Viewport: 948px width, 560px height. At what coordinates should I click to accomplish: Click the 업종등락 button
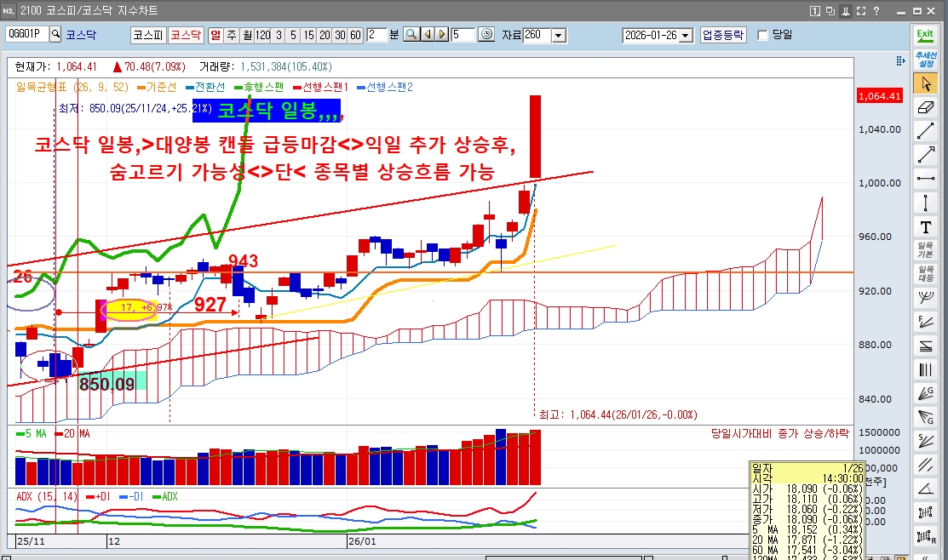(723, 35)
